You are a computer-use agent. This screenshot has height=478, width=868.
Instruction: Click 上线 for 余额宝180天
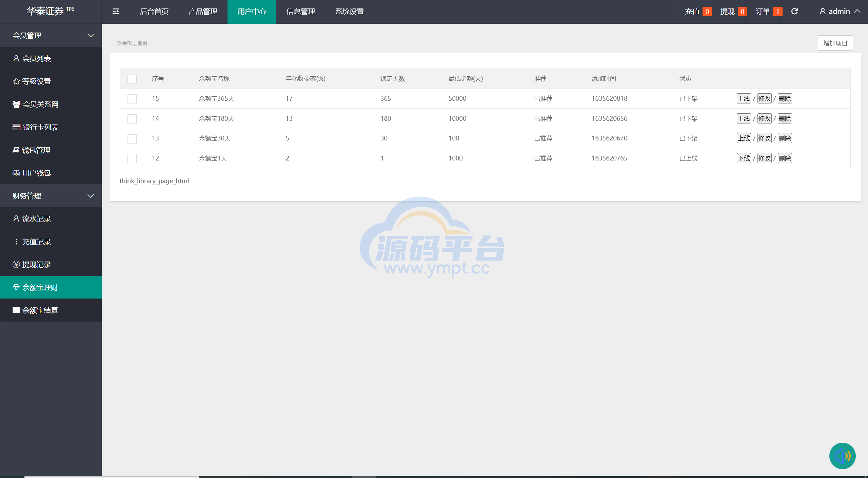pyautogui.click(x=744, y=118)
